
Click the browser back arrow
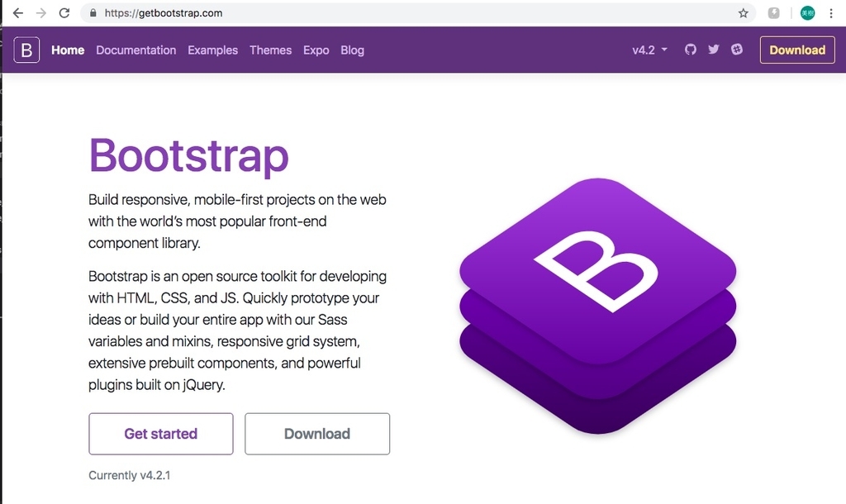click(x=18, y=13)
